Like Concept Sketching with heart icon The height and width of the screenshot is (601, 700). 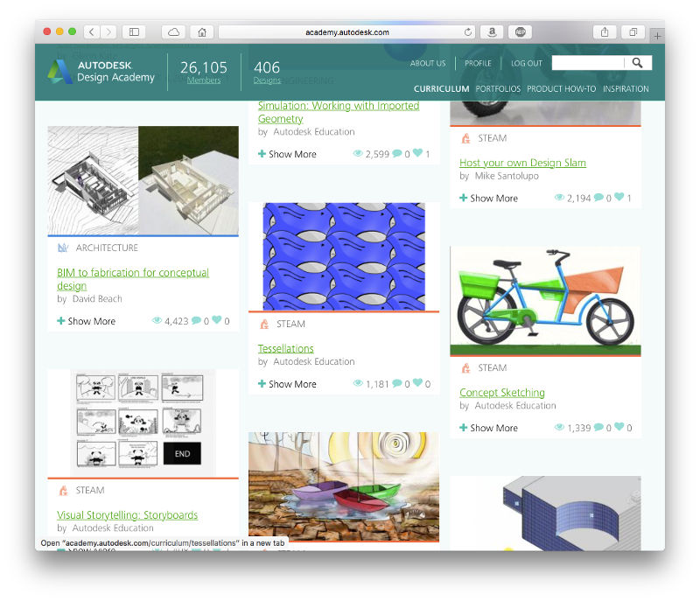[x=619, y=427]
